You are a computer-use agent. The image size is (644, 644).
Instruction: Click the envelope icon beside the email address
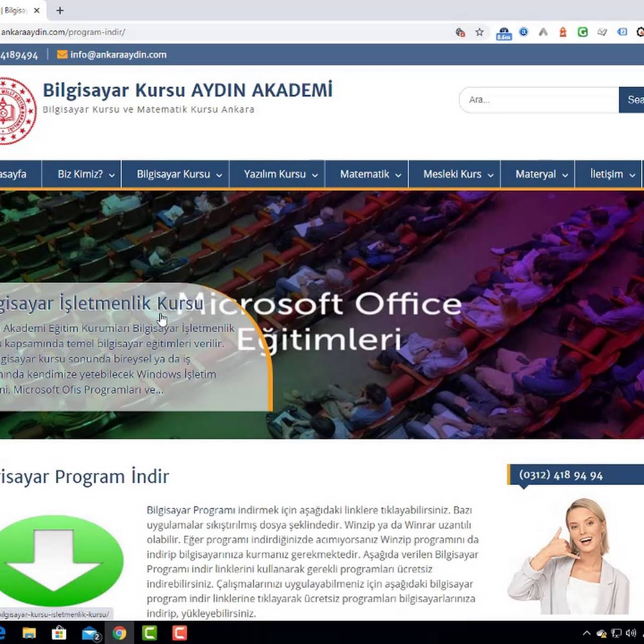62,54
